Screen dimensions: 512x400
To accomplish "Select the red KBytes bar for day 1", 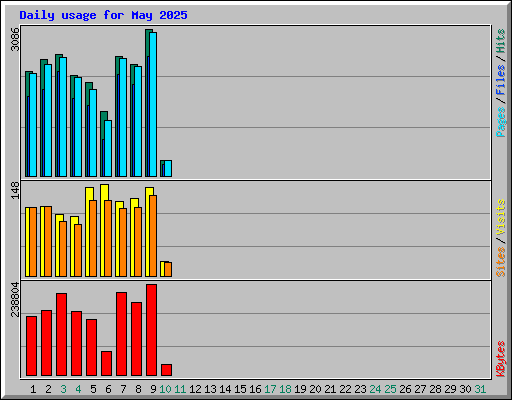I will [x=31, y=346].
